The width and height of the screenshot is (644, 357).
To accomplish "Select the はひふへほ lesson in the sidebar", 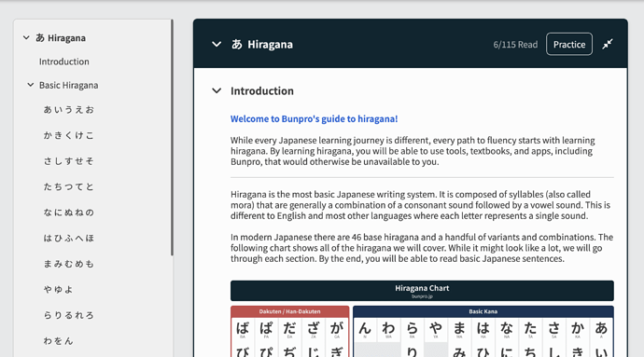I will pos(68,238).
